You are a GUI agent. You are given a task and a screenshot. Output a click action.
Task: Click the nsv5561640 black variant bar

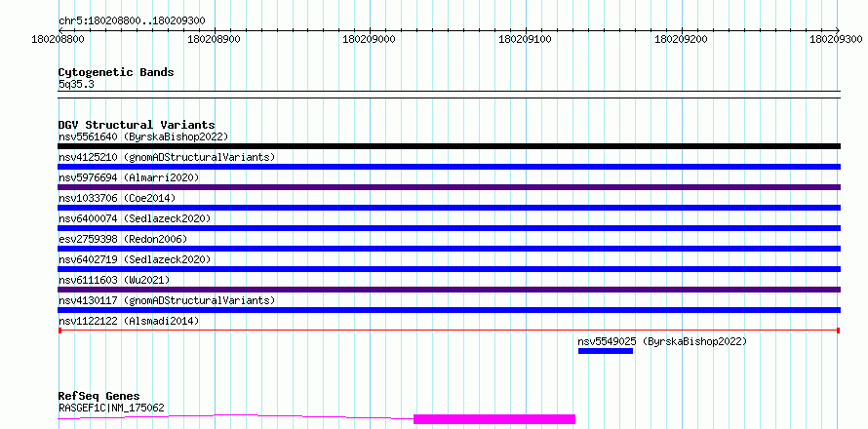[449, 146]
